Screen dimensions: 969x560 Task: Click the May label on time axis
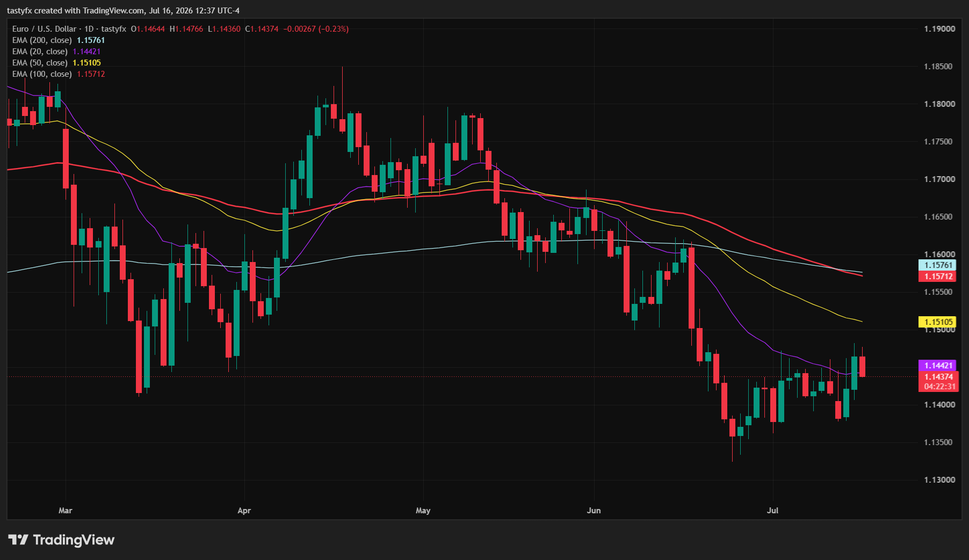pos(423,511)
